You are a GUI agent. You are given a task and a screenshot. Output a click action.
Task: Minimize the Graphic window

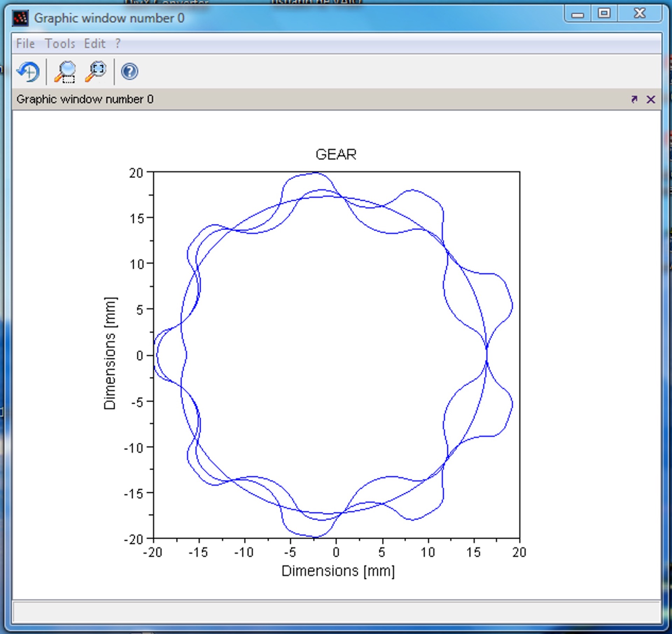577,14
